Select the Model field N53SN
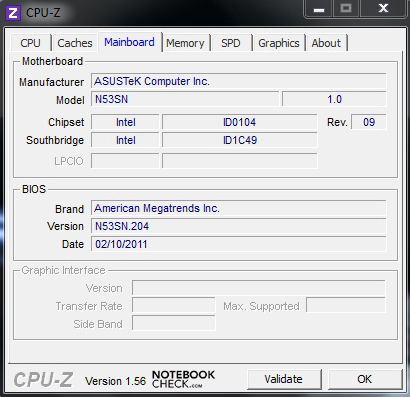 185,99
